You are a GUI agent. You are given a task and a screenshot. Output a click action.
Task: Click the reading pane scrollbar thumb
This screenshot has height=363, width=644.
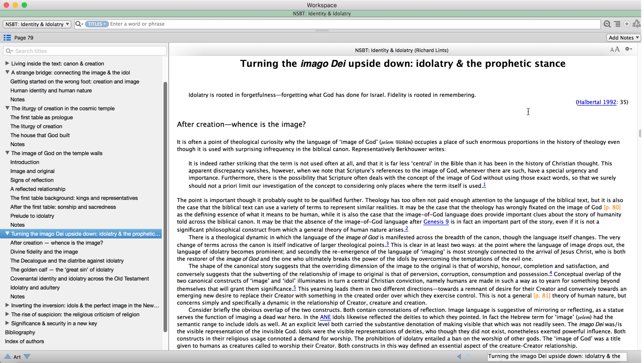click(639, 134)
